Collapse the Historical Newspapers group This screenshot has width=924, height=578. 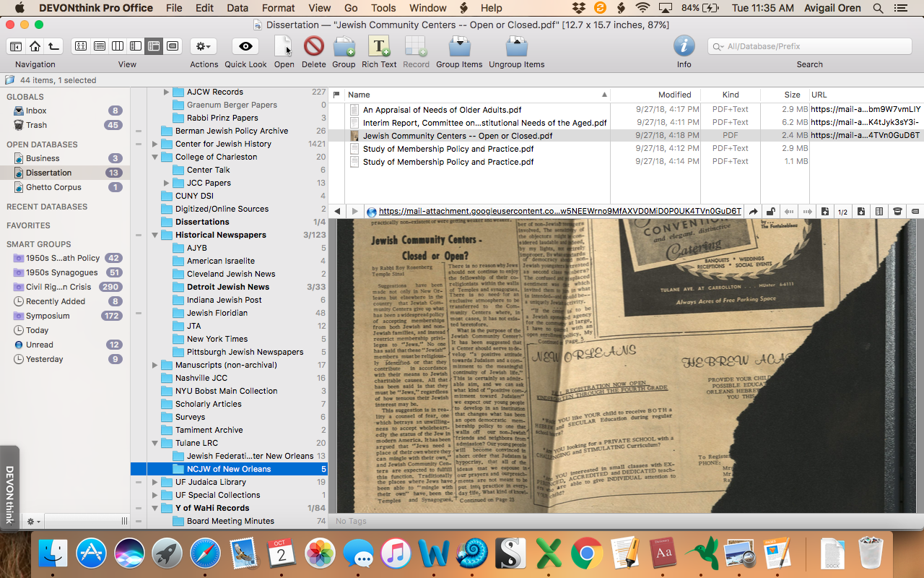point(155,235)
